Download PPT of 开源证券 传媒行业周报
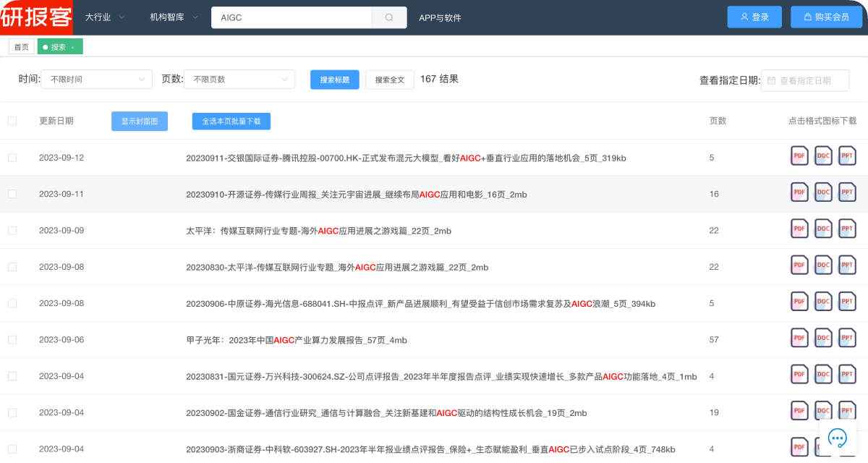Screen dimensions: 868x463 [x=847, y=192]
